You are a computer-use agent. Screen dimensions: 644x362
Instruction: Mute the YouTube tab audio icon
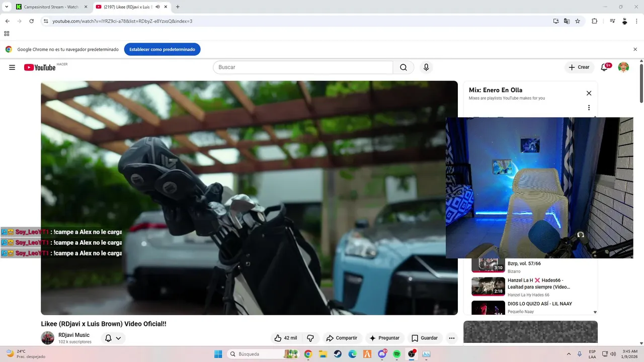158,7
